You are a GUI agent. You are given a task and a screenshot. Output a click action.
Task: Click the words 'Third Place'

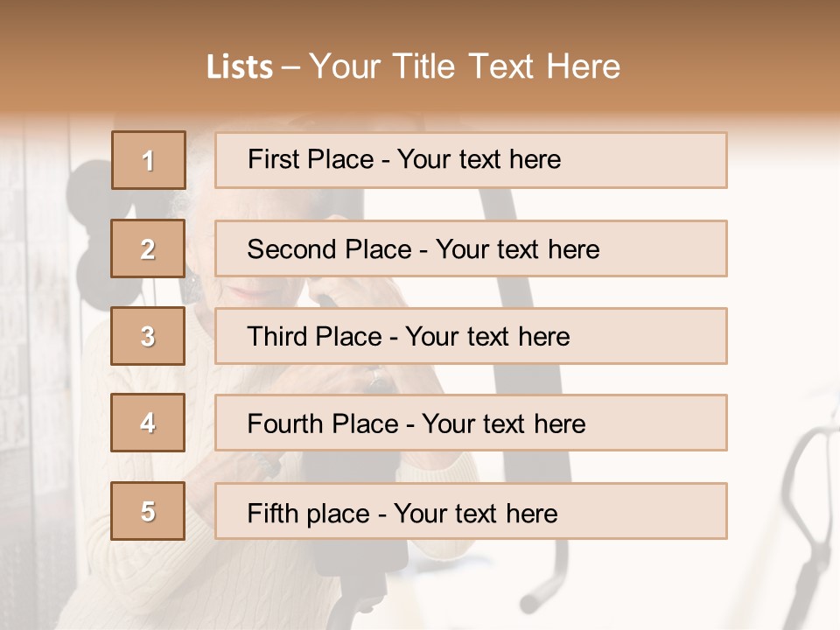coord(315,336)
